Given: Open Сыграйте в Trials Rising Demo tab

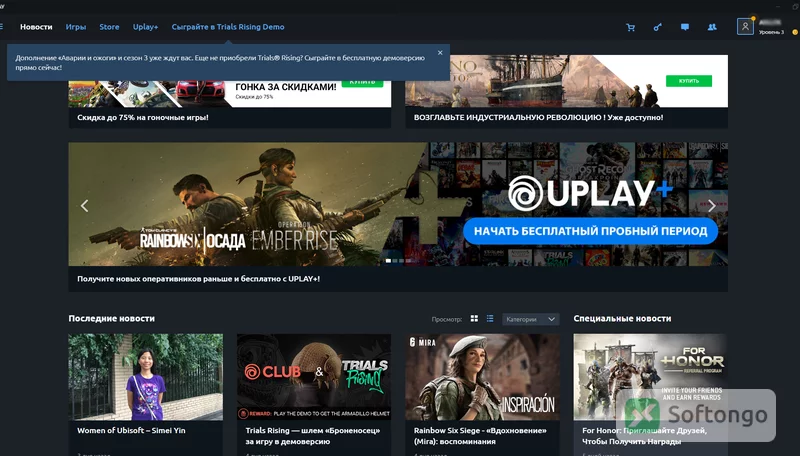Looking at the screenshot, I should coord(228,27).
